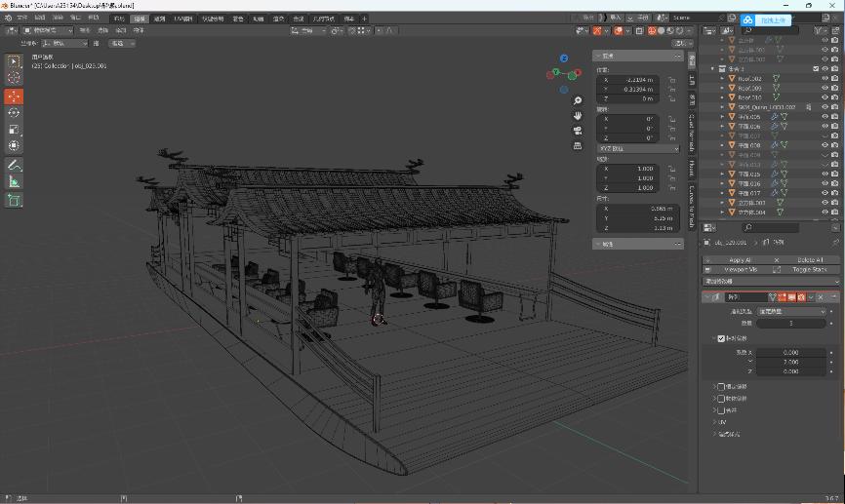The image size is (845, 504).
Task: Add a new workspace with plus tab
Action: (364, 19)
